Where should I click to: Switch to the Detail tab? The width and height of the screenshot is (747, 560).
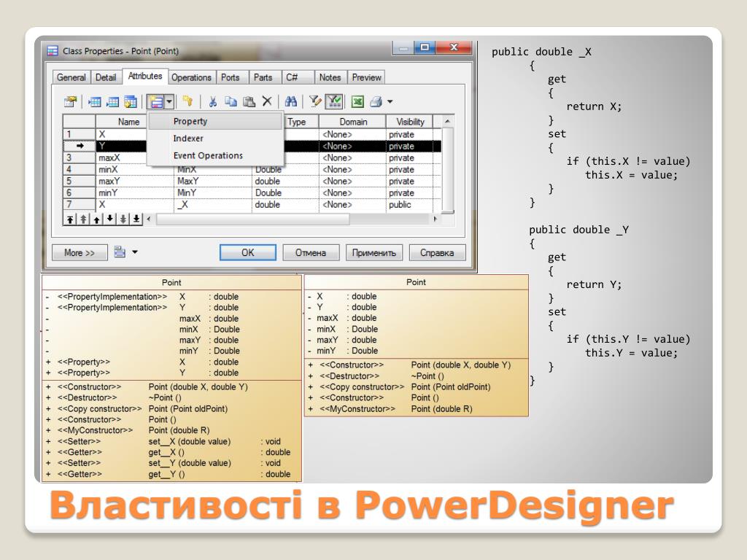click(x=106, y=77)
